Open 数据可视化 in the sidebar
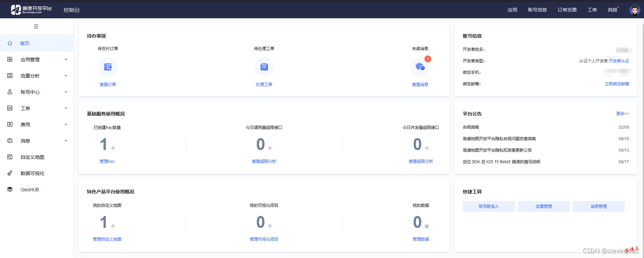This screenshot has height=258, width=644. [32, 173]
